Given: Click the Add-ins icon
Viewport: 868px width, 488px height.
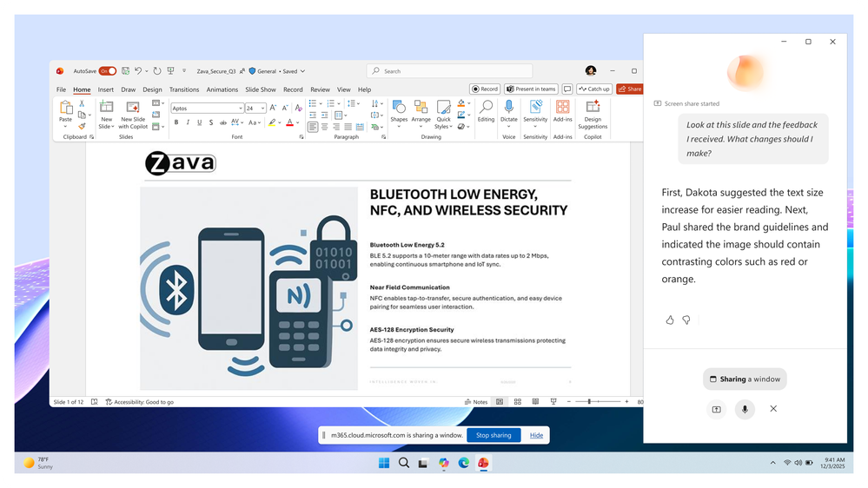Looking at the screenshot, I should pos(562,106).
